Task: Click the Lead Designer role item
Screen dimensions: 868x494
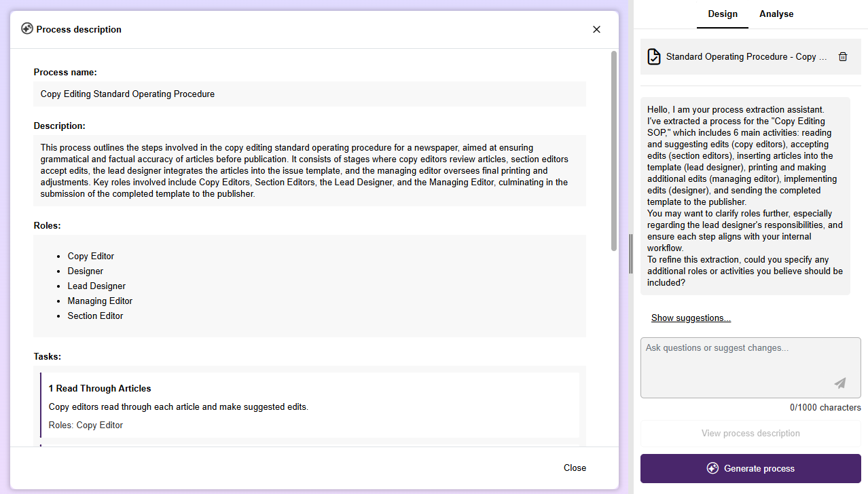Action: 96,286
